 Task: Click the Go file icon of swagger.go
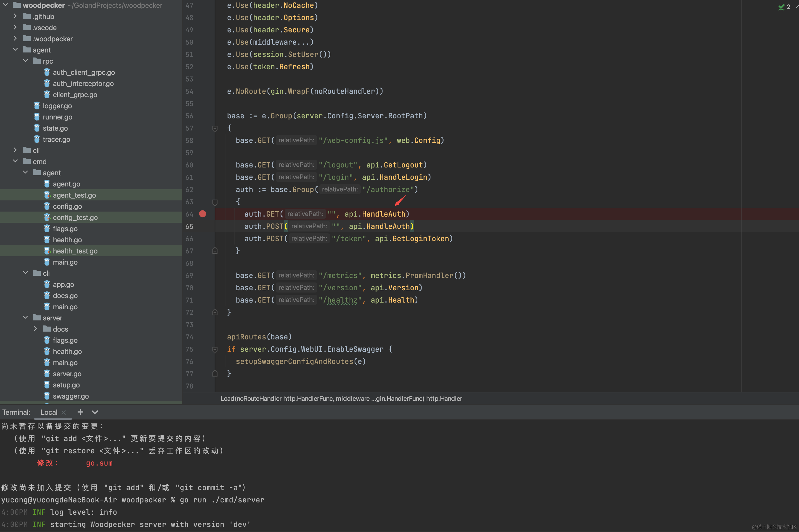(47, 396)
